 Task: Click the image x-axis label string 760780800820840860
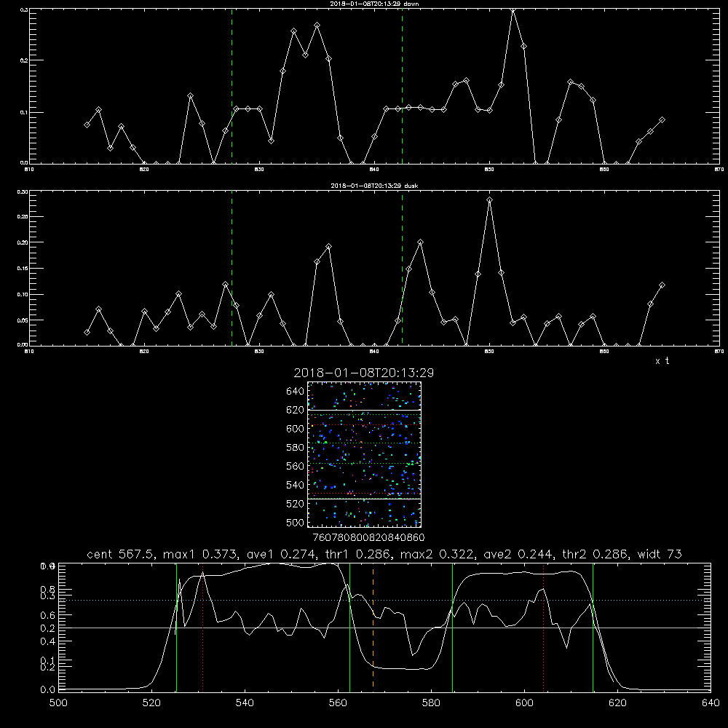(368, 538)
